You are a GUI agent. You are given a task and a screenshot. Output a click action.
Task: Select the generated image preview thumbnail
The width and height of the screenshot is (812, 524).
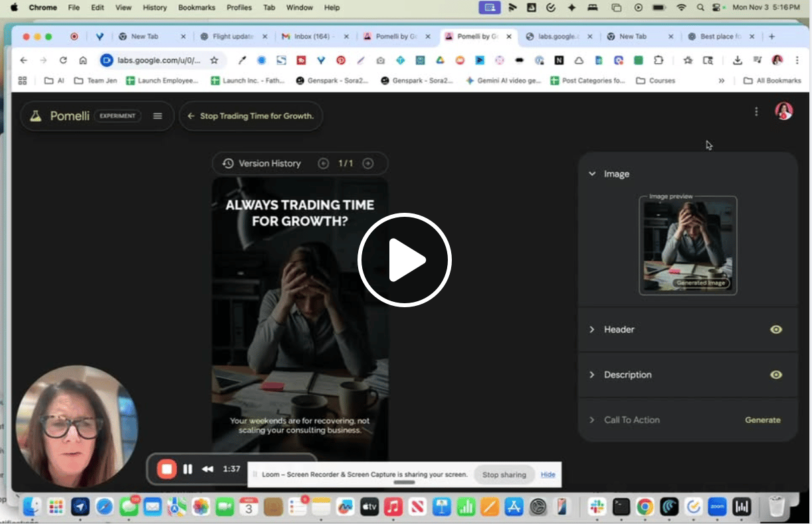(x=688, y=245)
